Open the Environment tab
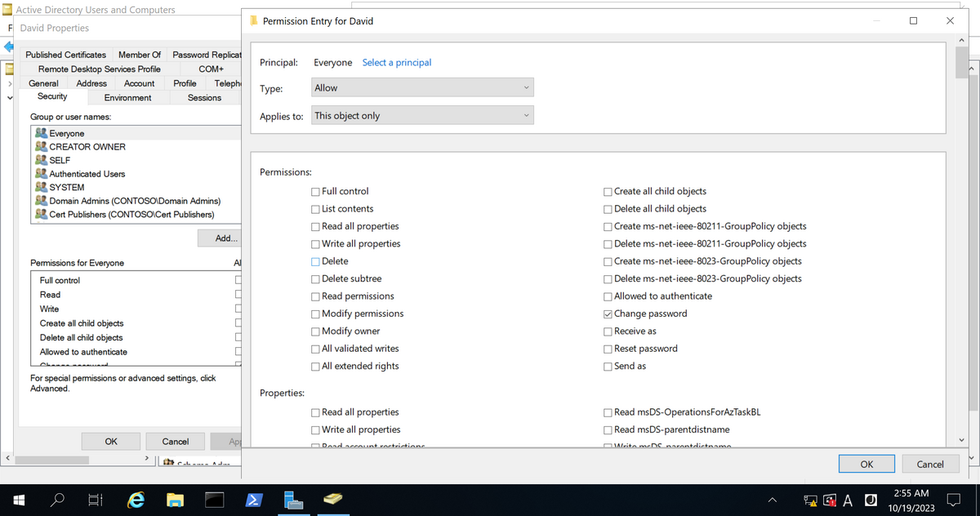Image resolution: width=980 pixels, height=516 pixels. click(x=127, y=98)
